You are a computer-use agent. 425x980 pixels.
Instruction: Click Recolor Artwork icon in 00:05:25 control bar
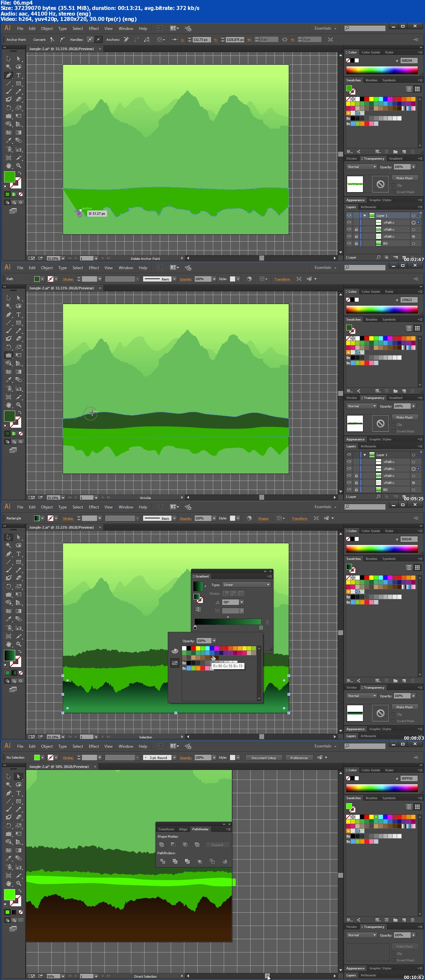[x=249, y=279]
